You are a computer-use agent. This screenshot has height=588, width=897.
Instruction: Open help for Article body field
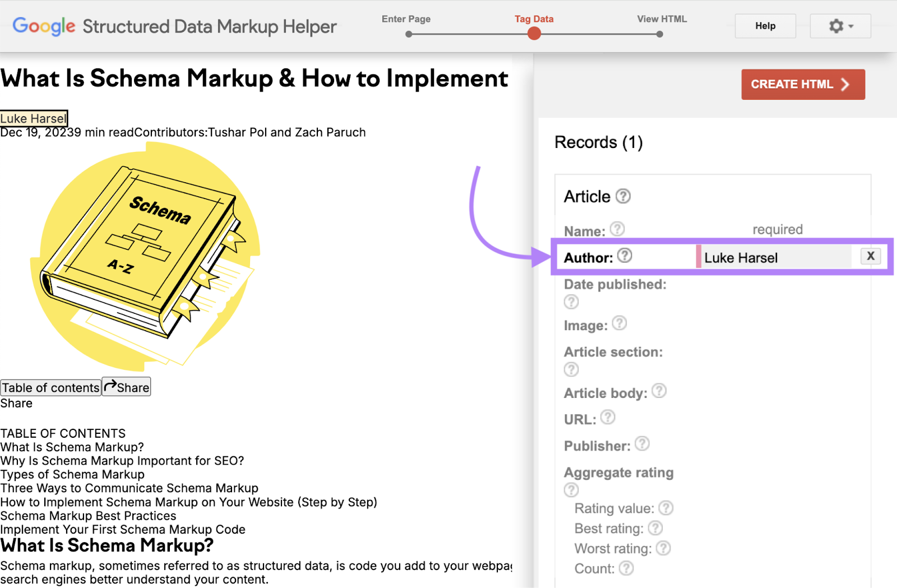click(x=659, y=391)
